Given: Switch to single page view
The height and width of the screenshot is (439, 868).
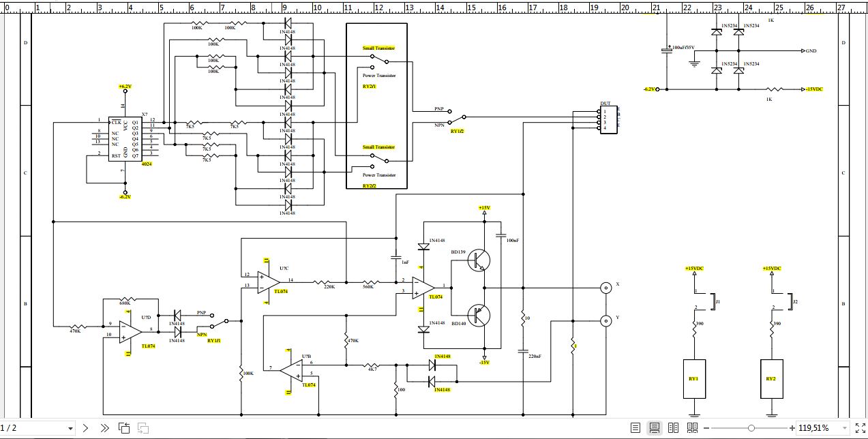Looking at the screenshot, I should pyautogui.click(x=635, y=428).
